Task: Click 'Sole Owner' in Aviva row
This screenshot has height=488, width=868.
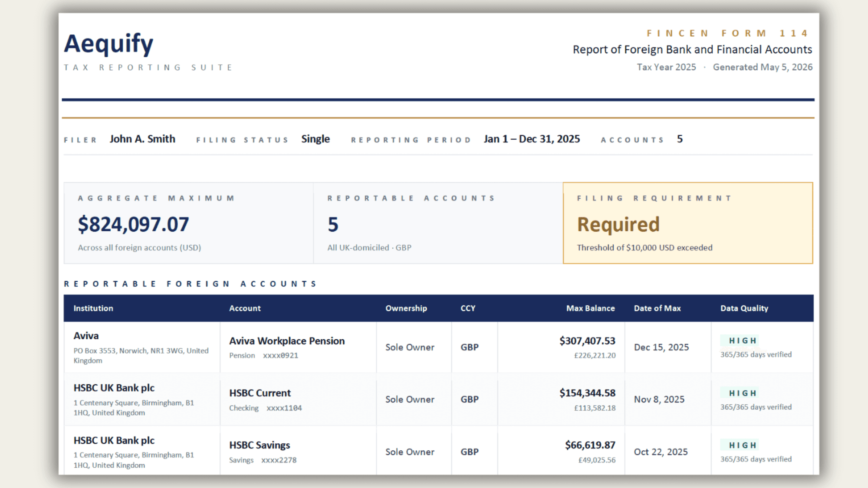Action: 410,347
